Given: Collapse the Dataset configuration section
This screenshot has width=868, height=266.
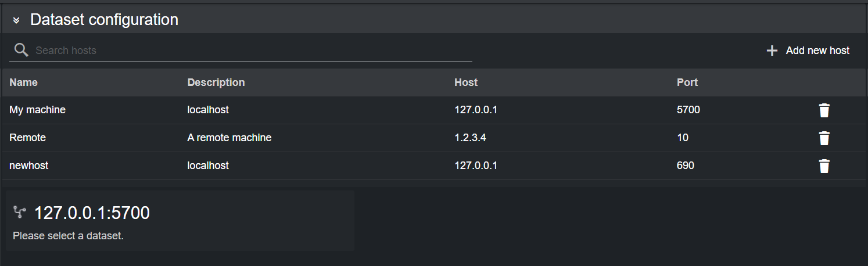Looking at the screenshot, I should coord(16,20).
